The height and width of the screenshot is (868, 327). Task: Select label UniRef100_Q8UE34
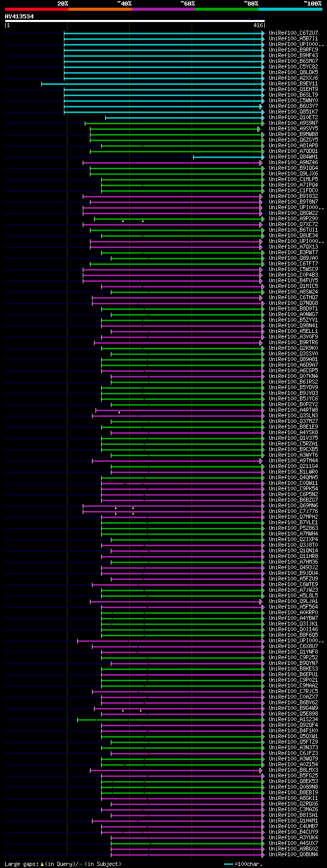[x=293, y=235]
